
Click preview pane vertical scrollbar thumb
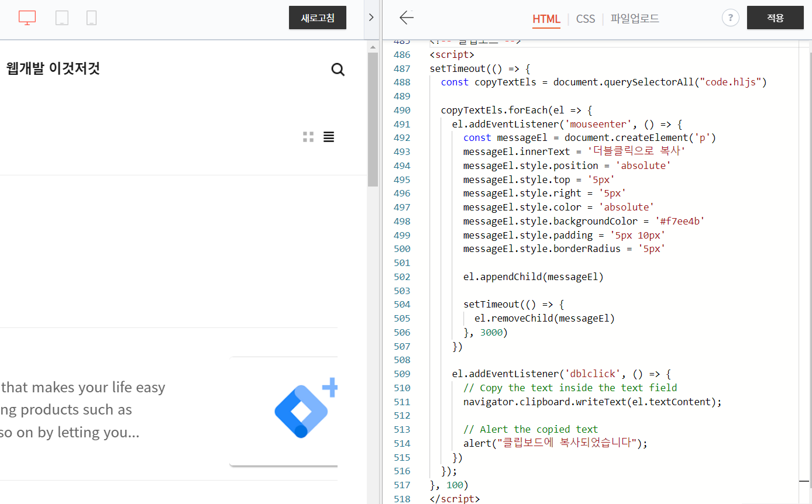pyautogui.click(x=373, y=119)
